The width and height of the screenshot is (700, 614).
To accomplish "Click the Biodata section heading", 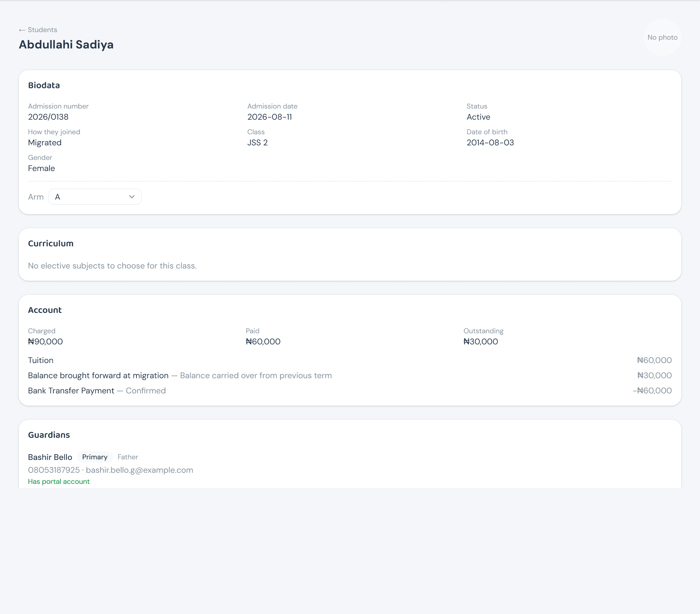I will [44, 85].
